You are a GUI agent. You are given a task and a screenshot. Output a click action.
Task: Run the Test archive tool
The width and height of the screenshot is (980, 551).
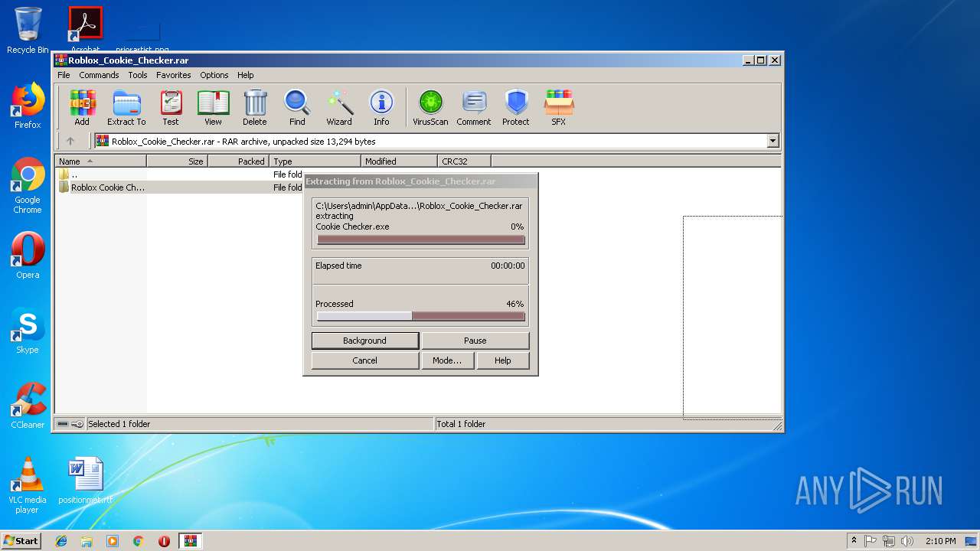point(171,108)
